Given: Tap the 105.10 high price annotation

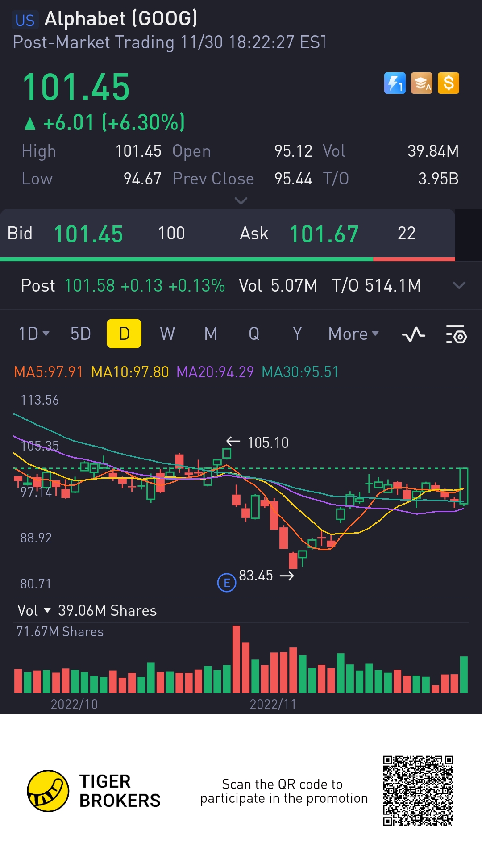Looking at the screenshot, I should (268, 442).
